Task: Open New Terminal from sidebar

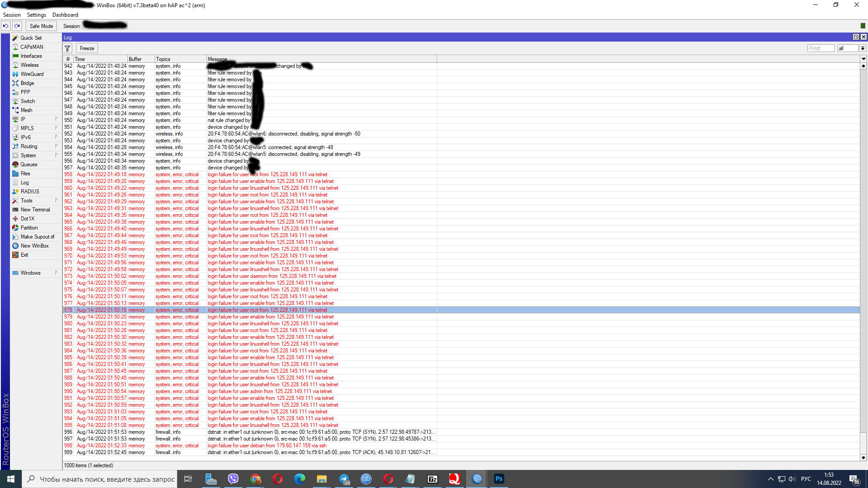Action: pos(35,210)
